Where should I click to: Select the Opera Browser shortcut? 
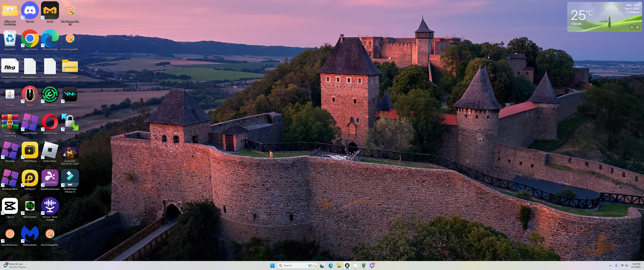click(x=50, y=122)
